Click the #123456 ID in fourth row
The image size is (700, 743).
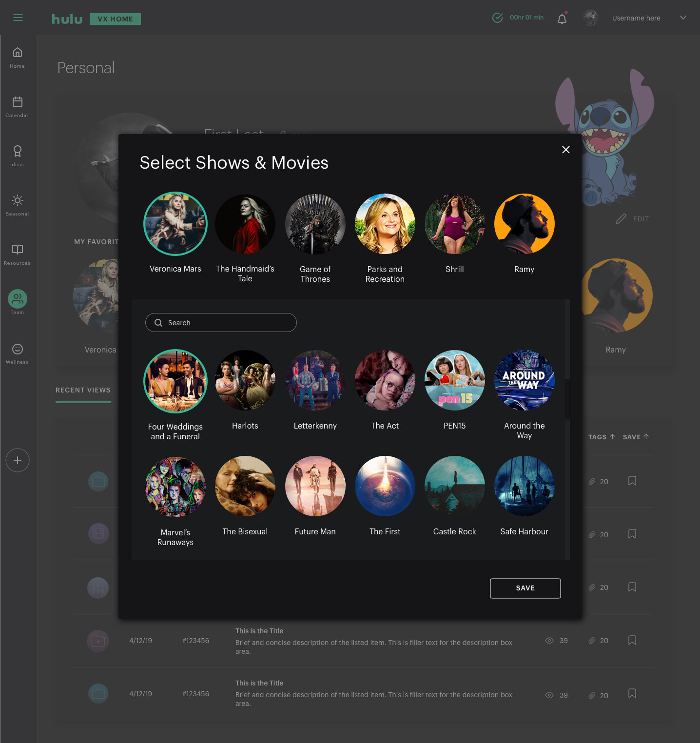coord(196,641)
